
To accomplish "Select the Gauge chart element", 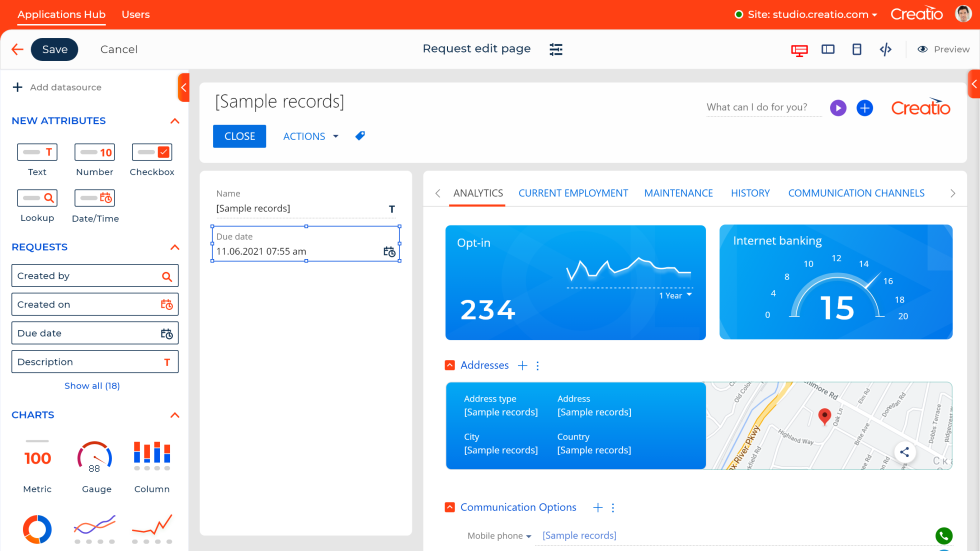I will click(x=95, y=466).
